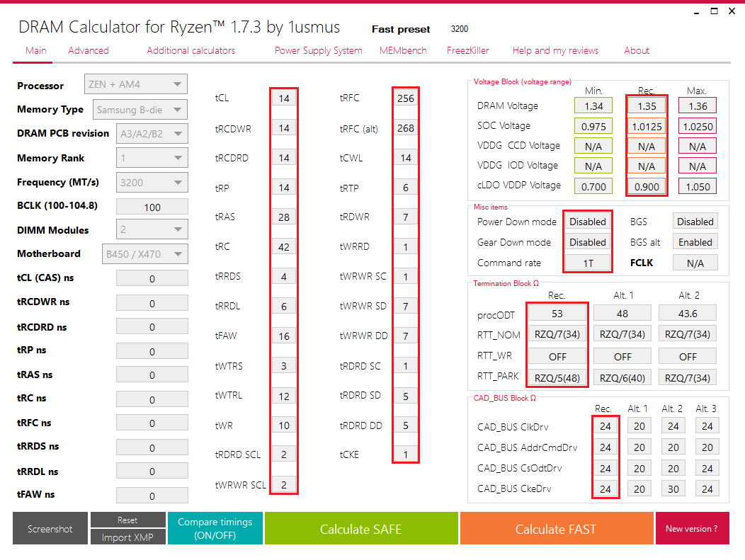Click the tRC value 42
Image resolution: width=745 pixels, height=560 pixels.
[x=284, y=247]
